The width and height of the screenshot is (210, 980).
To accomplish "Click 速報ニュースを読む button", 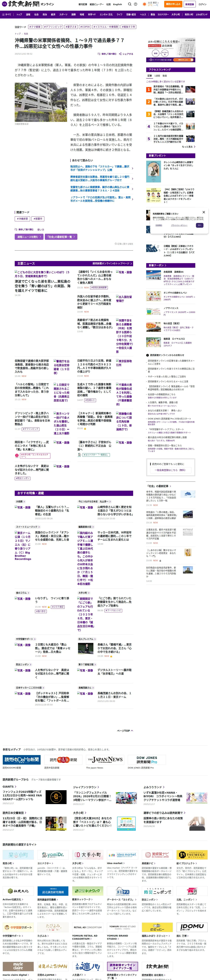I will point(29,237).
